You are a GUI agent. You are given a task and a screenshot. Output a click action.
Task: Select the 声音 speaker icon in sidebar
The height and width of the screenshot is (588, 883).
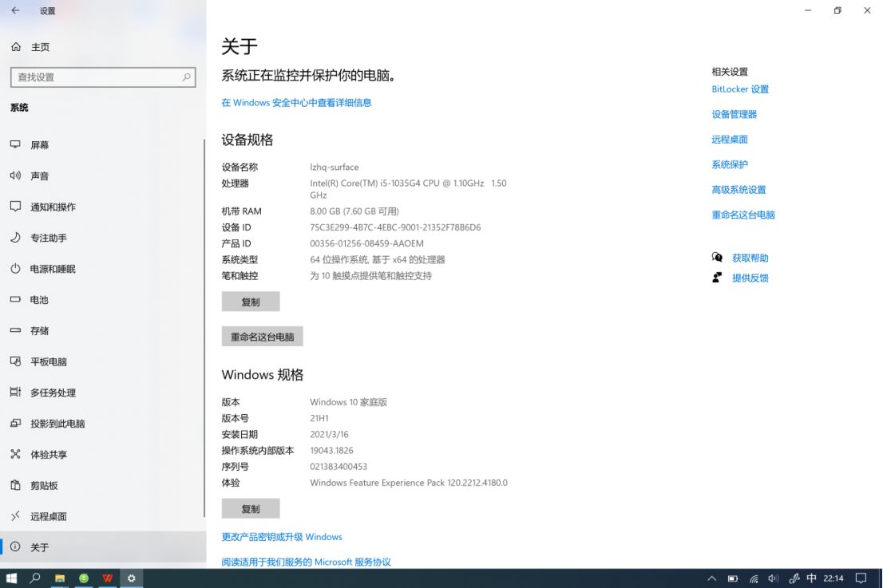15,176
